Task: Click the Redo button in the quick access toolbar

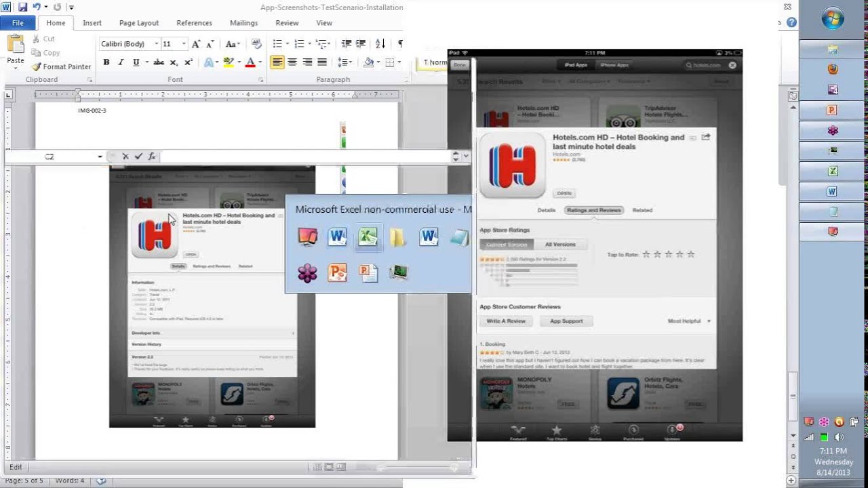Action: coord(56,7)
